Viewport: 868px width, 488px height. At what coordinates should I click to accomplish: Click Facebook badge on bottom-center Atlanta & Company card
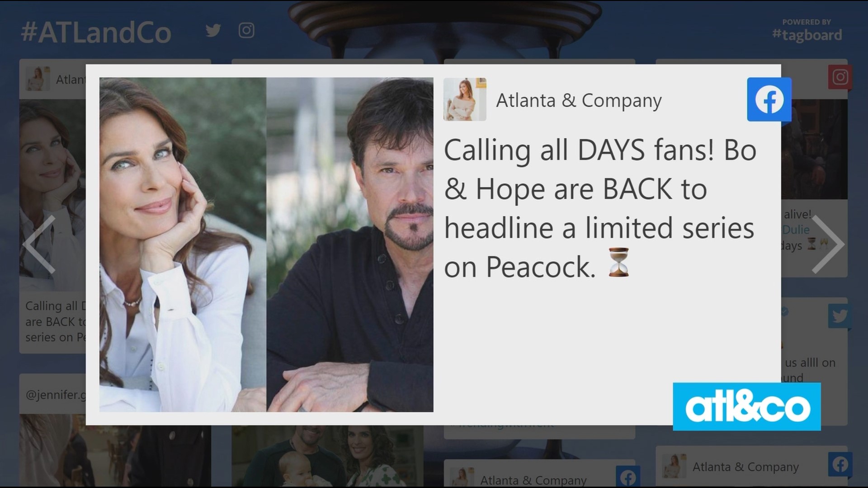click(x=628, y=477)
